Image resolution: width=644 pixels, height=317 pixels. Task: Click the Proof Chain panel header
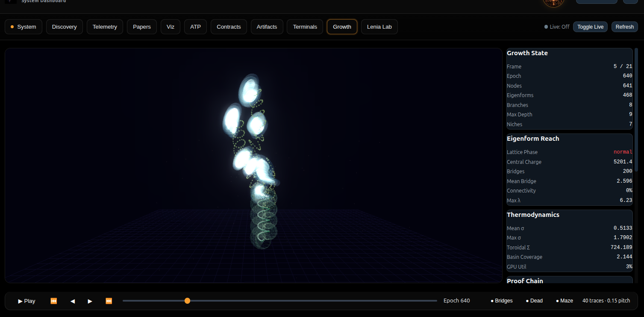[525, 281]
